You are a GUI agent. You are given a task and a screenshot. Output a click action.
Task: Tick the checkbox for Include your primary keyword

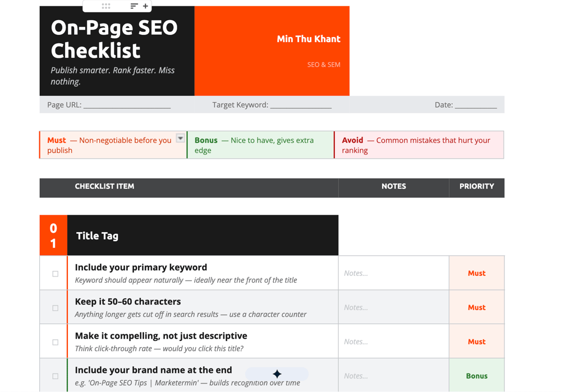coord(56,274)
